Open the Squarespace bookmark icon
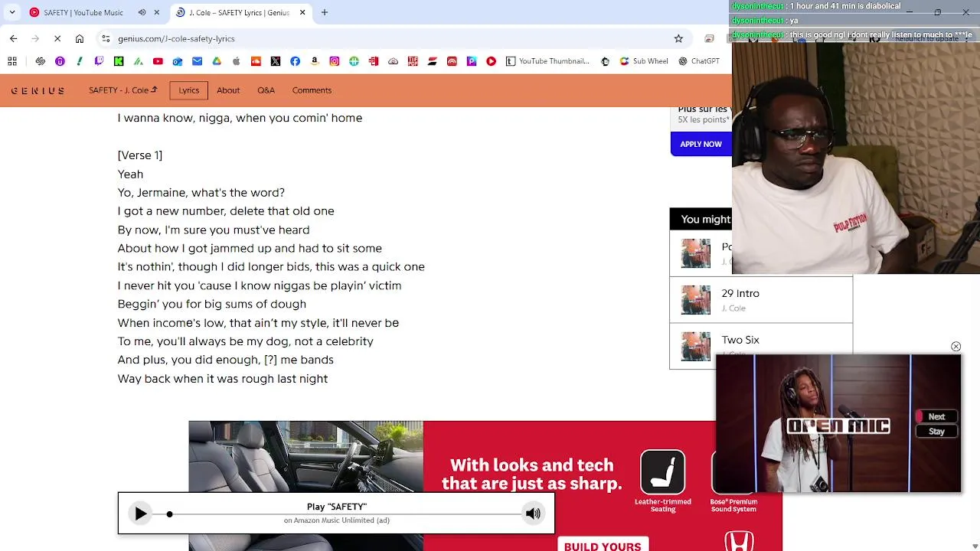 coord(41,61)
